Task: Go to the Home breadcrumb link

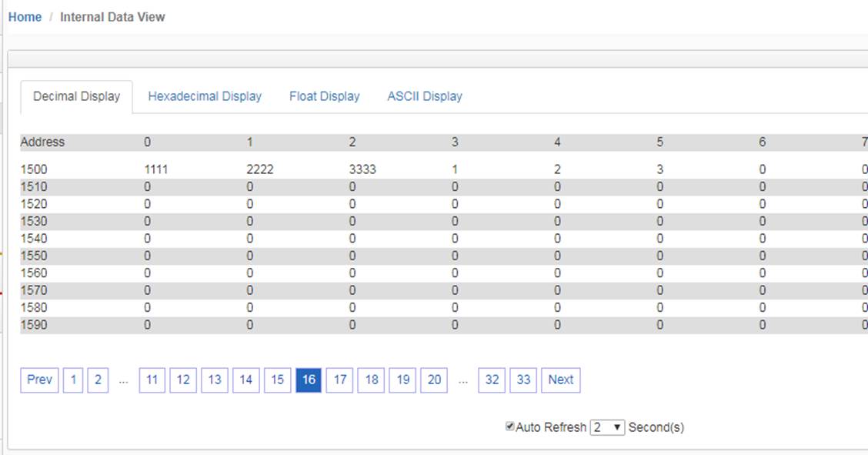Action: (25, 17)
